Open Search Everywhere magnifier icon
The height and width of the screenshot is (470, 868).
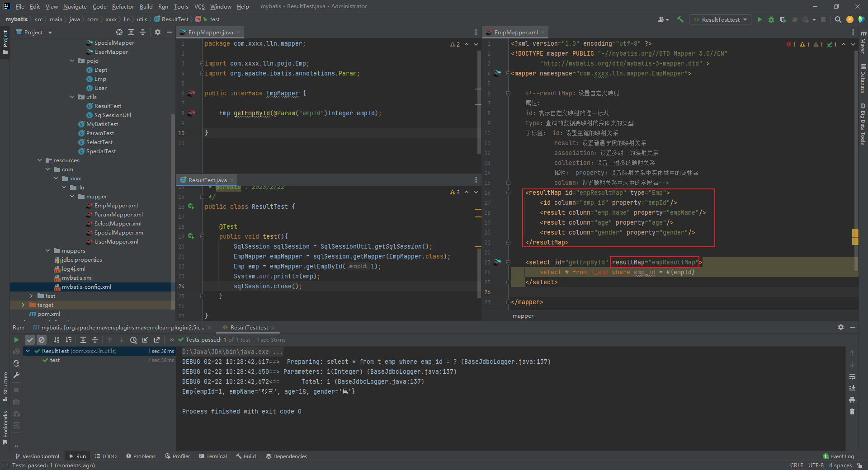(838, 19)
